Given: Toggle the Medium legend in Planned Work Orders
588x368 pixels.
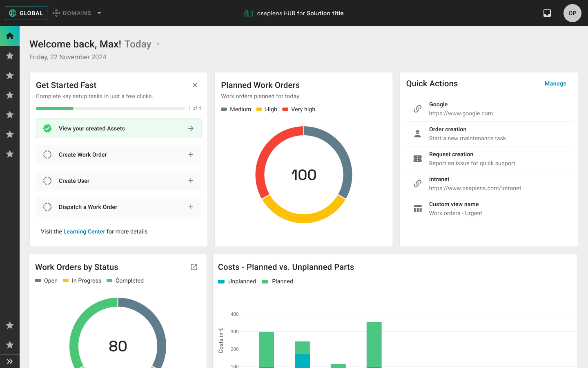Looking at the screenshot, I should (x=236, y=109).
